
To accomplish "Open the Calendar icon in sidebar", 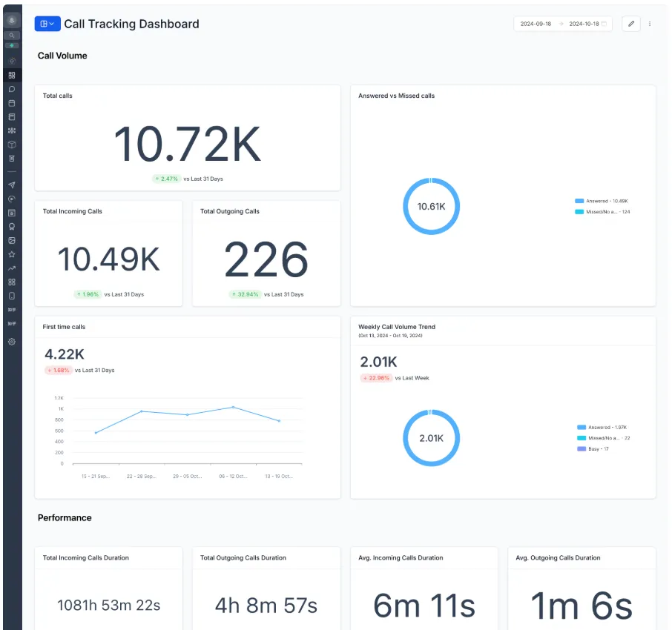I will coord(12,103).
